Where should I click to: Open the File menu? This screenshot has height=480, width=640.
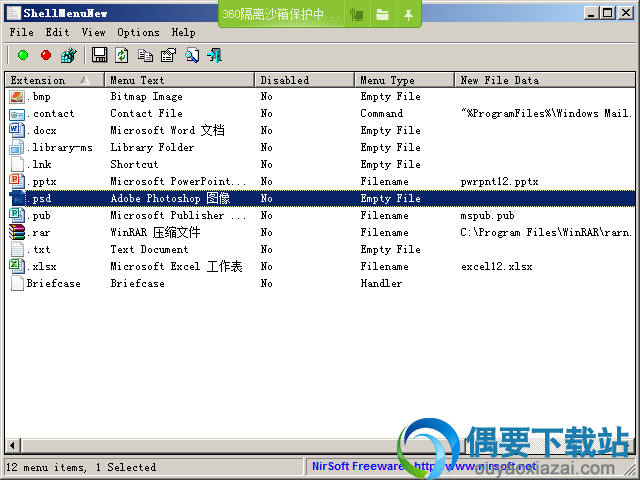(22, 32)
